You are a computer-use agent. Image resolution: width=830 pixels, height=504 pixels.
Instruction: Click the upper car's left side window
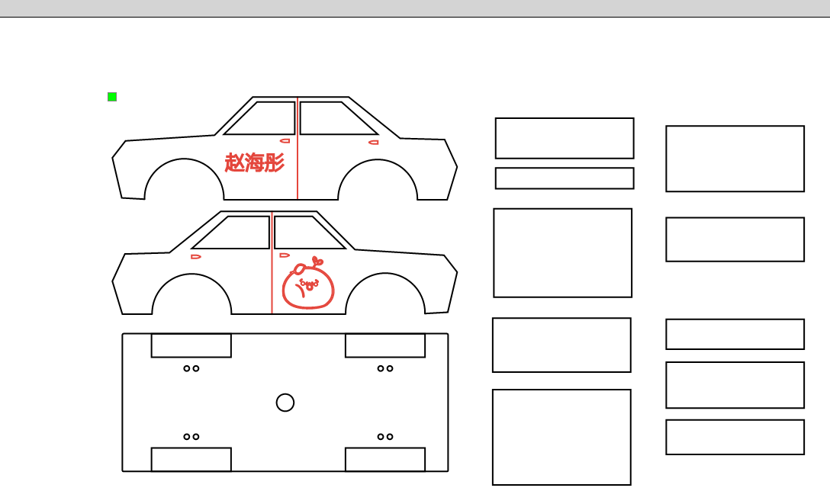(x=260, y=118)
